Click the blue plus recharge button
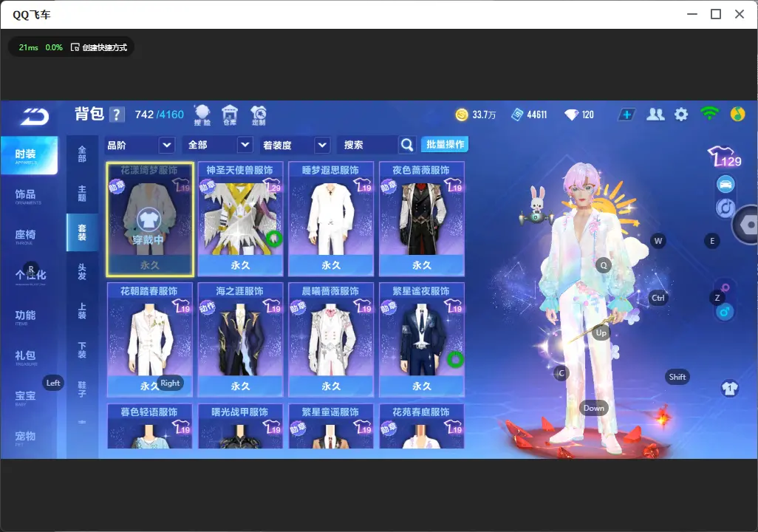Screen dimensions: 758x532 click(626, 115)
